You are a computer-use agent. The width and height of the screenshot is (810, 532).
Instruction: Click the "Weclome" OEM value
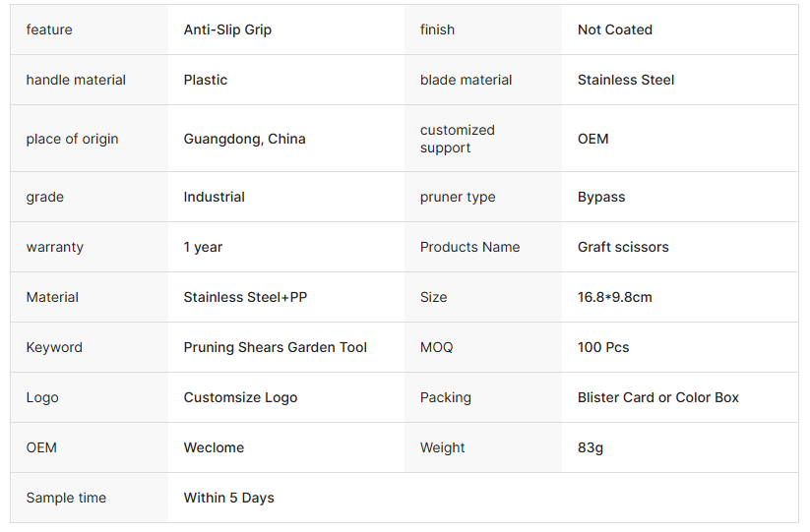pyautogui.click(x=214, y=447)
